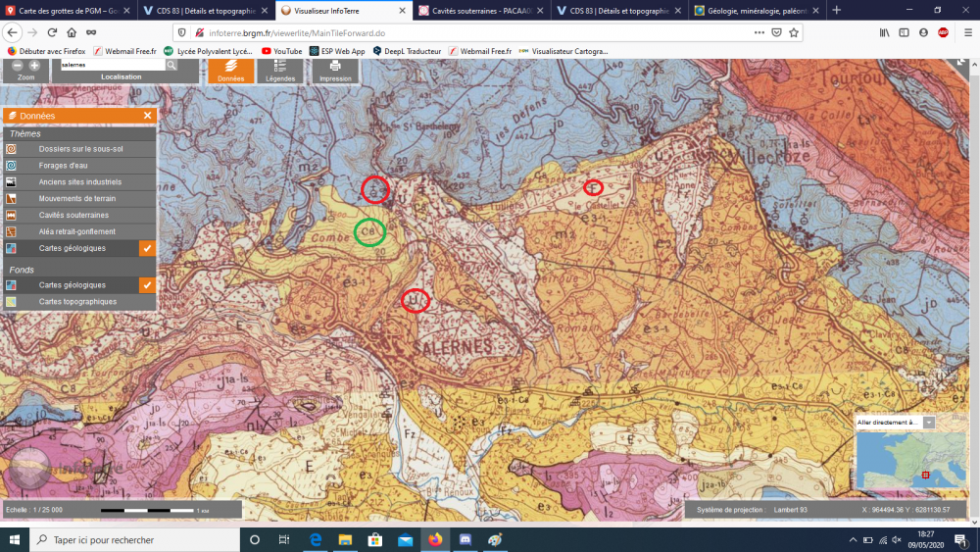The height and width of the screenshot is (552, 980).
Task: Open the Adblock Plus extension icon
Action: coord(943,32)
